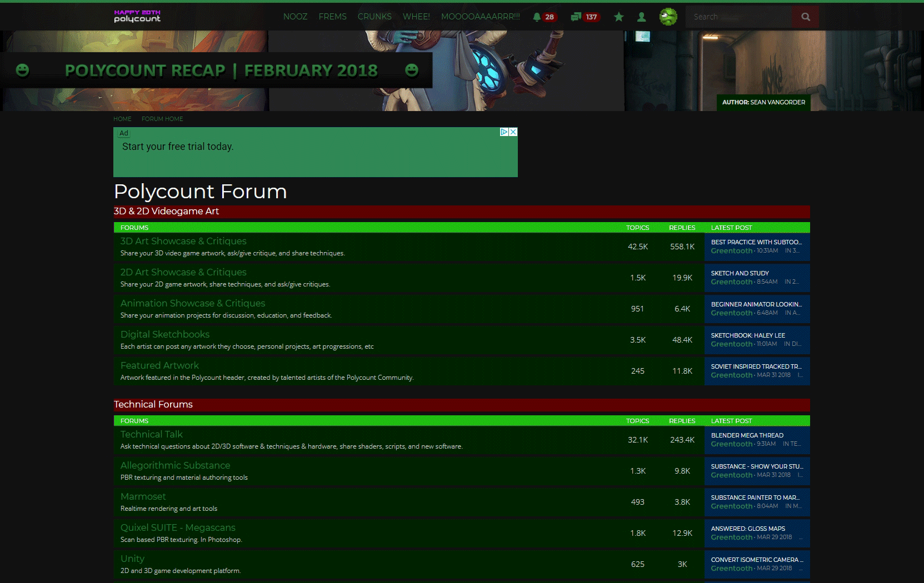The height and width of the screenshot is (583, 924).
Task: Click 558.1K replies count
Action: point(682,247)
